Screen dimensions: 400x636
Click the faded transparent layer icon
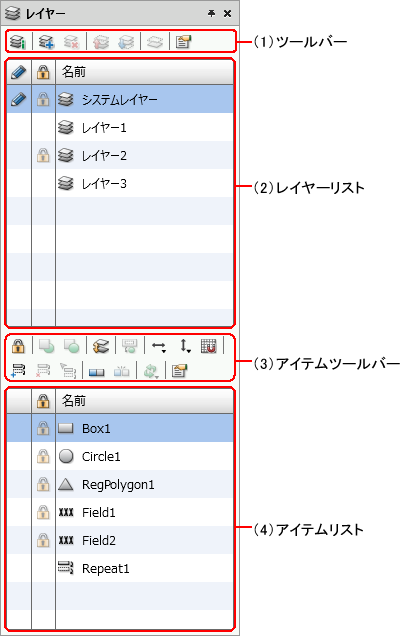point(155,42)
